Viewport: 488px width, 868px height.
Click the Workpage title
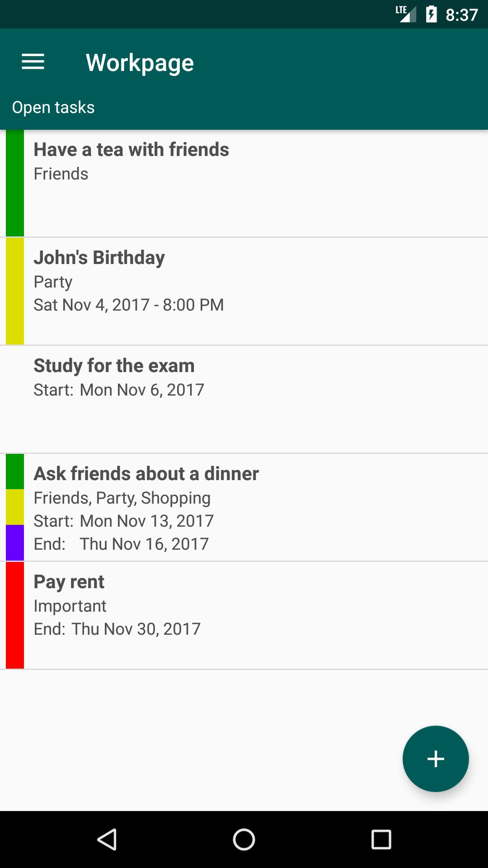point(140,63)
